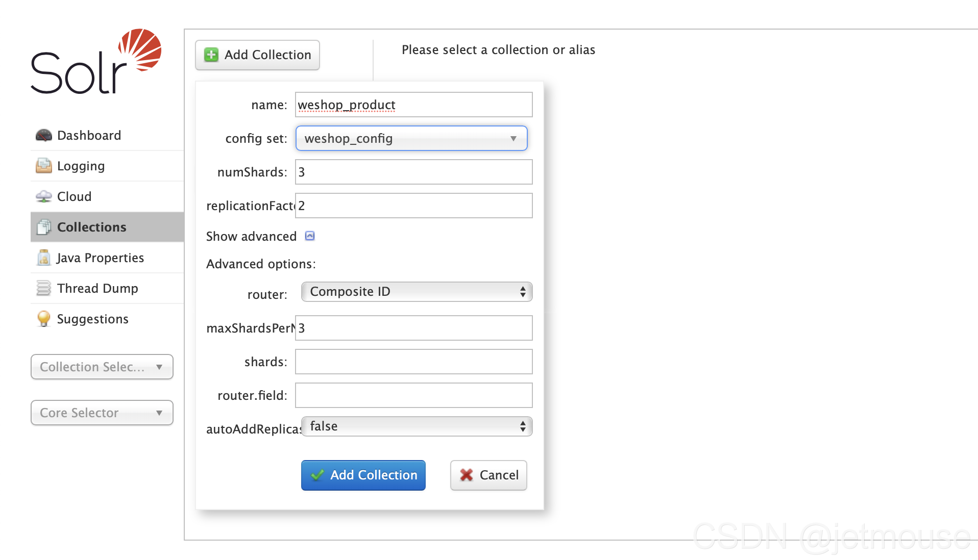Open the Core Selector dropdown
This screenshot has height=560, width=978.
pos(102,413)
